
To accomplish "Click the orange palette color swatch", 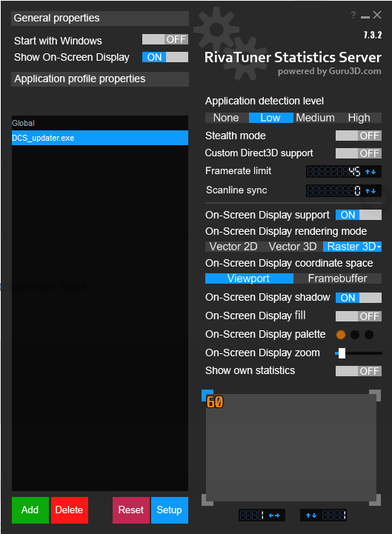I will pyautogui.click(x=341, y=335).
